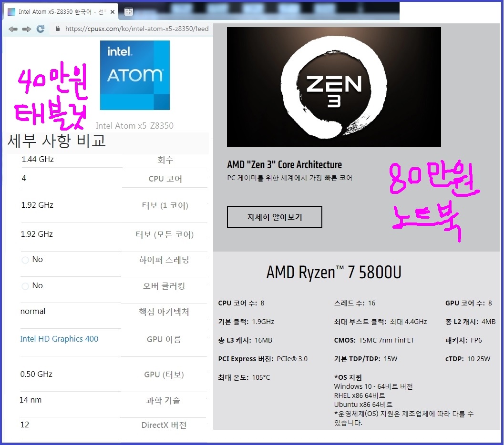This screenshot has width=504, height=445.
Task: Click the 최대 부스트 클럭 4.4GHz spec
Action: point(380,322)
